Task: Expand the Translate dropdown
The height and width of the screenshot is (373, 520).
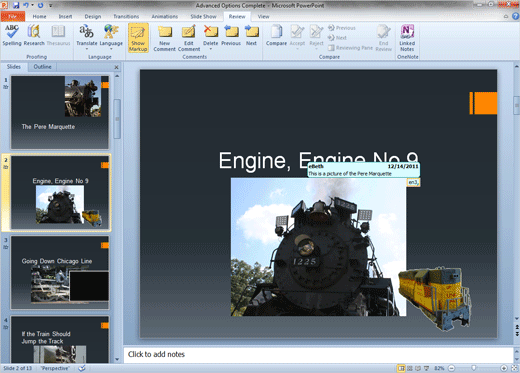Action: pos(87,49)
